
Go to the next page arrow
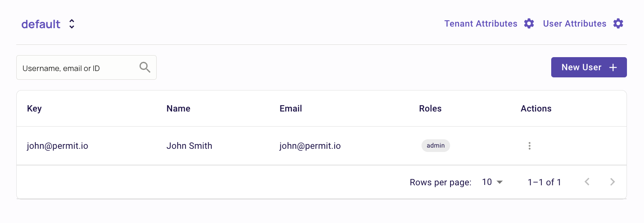point(613,182)
